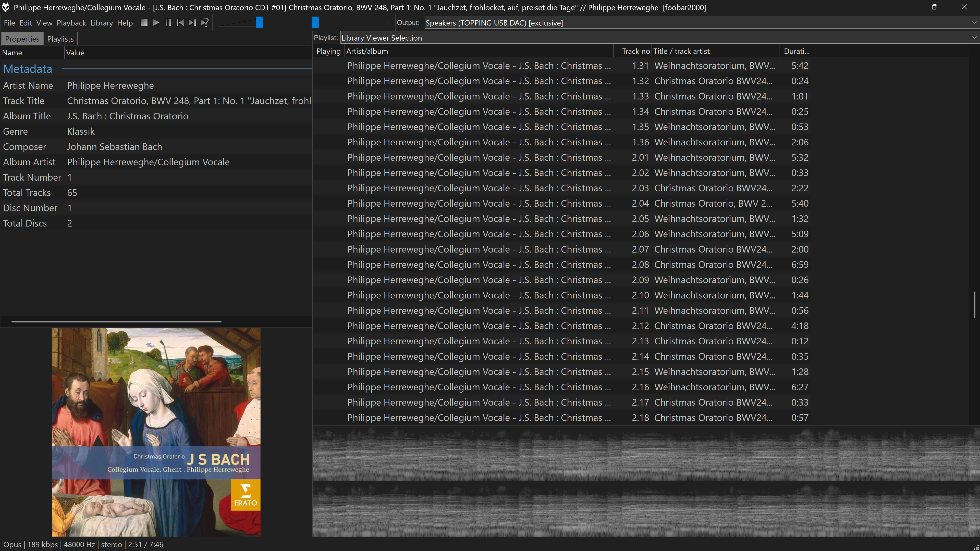Skip to Previous track icon

point(180,23)
